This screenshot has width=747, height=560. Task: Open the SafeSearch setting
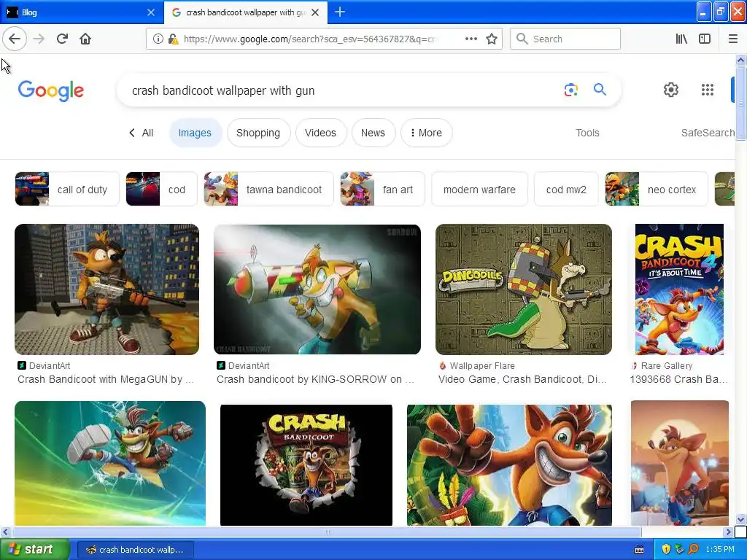click(x=708, y=133)
